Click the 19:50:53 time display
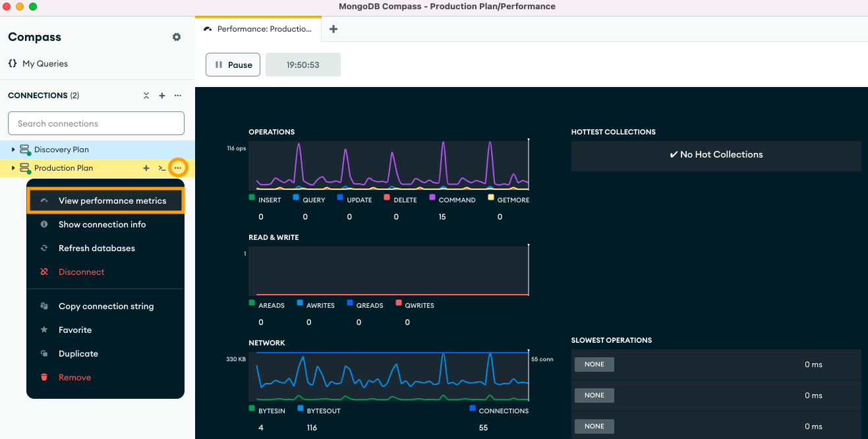Image resolution: width=868 pixels, height=439 pixels. (303, 65)
